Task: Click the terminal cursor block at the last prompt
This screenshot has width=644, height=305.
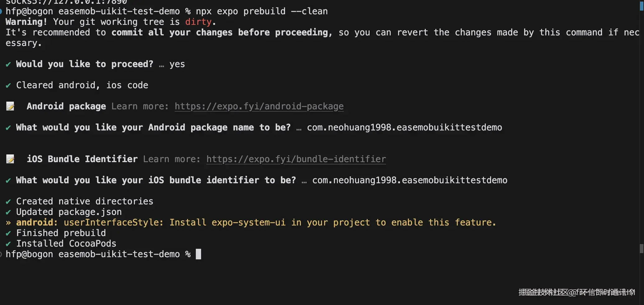Action: click(198, 254)
